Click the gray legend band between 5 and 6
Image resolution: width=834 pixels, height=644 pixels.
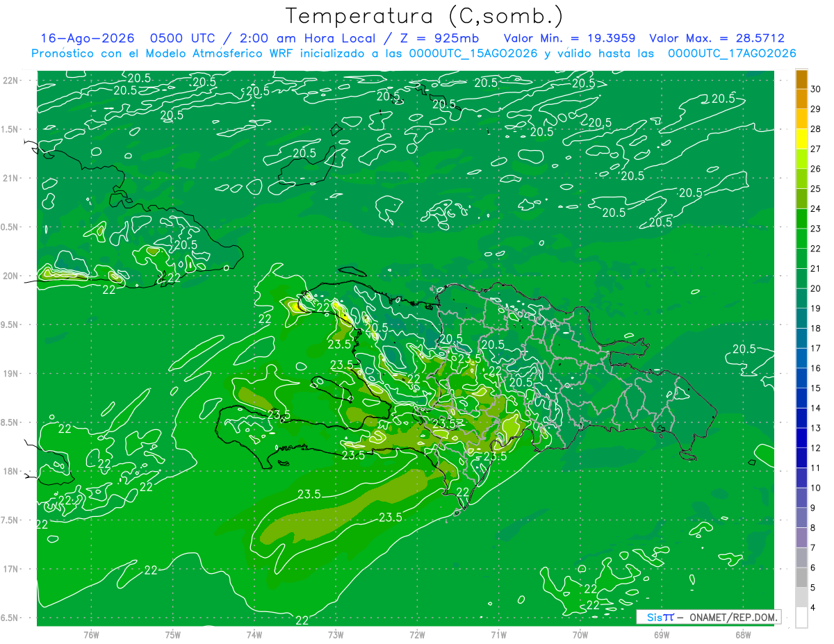(801, 577)
